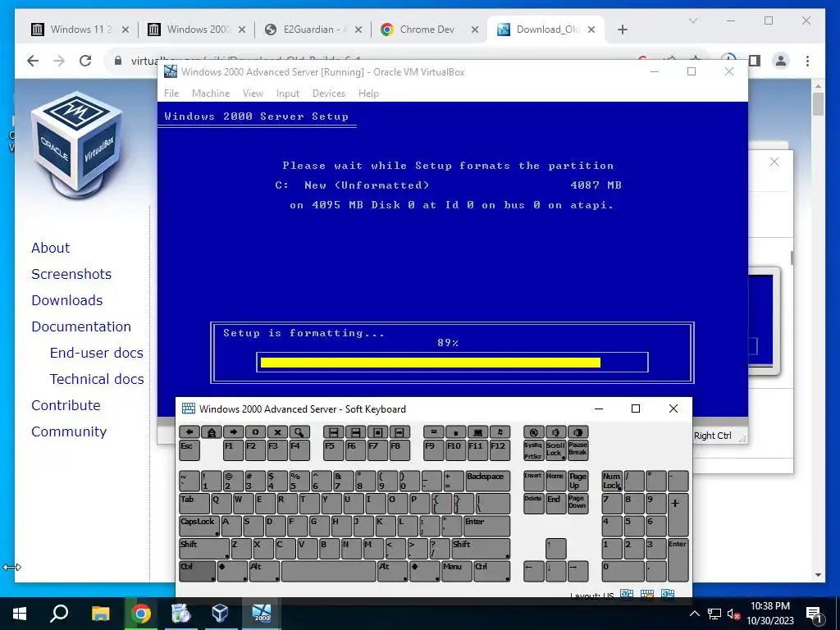Click the spacebar on soft keyboard
This screenshot has height=630, width=840.
pyautogui.click(x=329, y=571)
